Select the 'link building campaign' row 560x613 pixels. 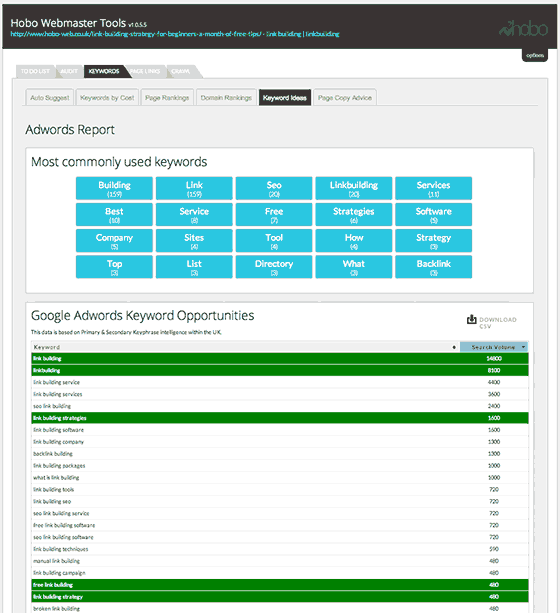coord(280,573)
